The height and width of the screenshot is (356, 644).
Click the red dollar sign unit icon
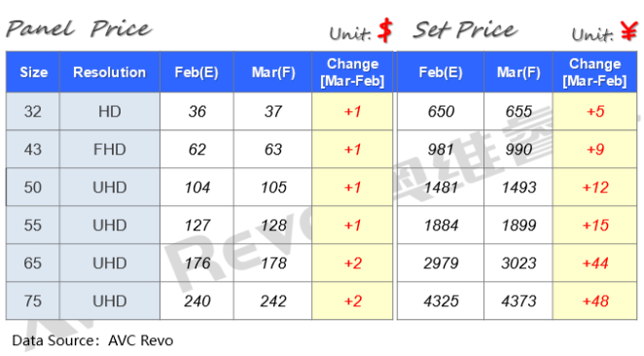(385, 30)
